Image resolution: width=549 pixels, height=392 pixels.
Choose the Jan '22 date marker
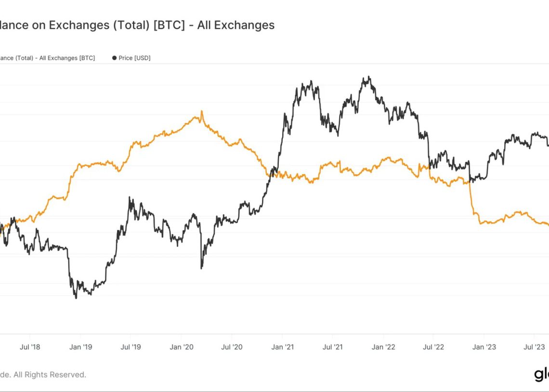pyautogui.click(x=383, y=346)
